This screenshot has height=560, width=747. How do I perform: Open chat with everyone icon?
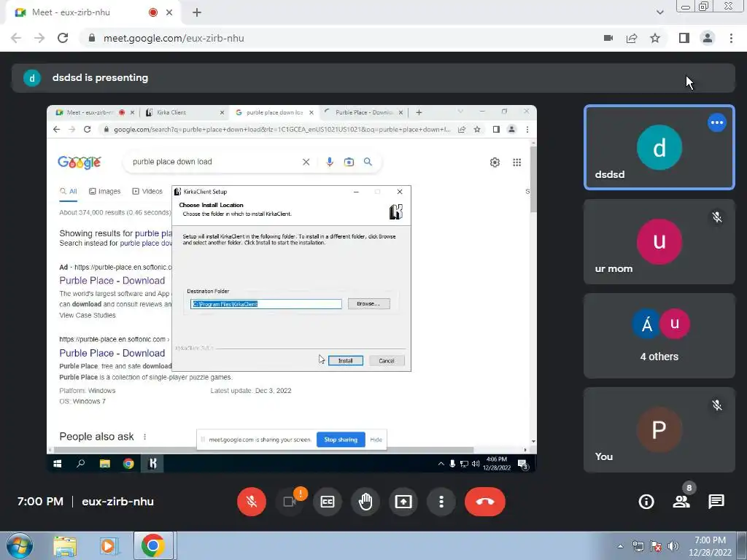(716, 502)
